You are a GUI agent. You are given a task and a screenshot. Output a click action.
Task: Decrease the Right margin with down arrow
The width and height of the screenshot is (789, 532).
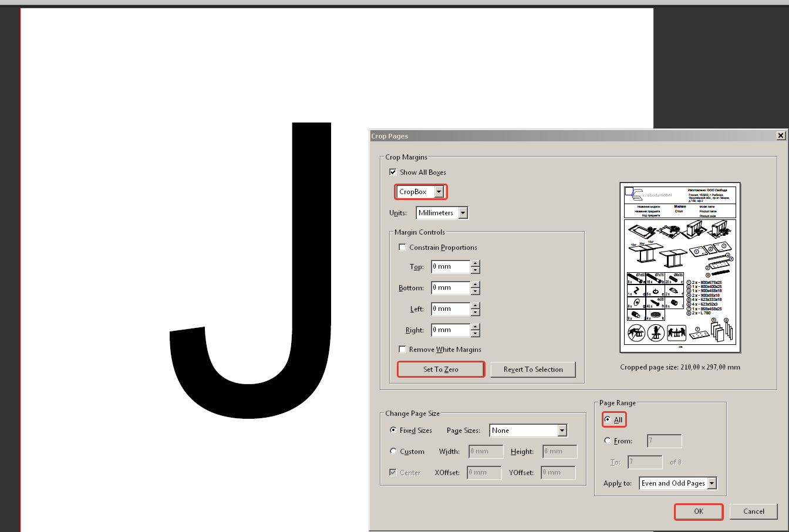pyautogui.click(x=476, y=334)
